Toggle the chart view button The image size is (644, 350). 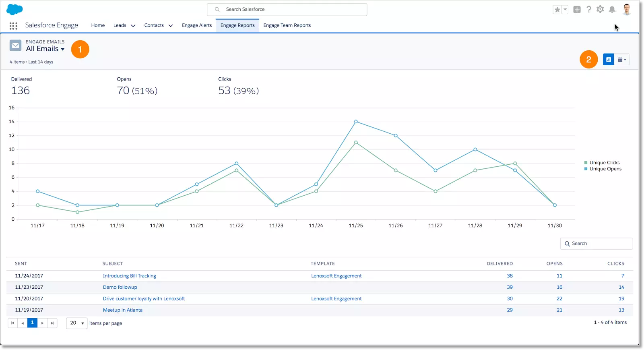pyautogui.click(x=609, y=60)
